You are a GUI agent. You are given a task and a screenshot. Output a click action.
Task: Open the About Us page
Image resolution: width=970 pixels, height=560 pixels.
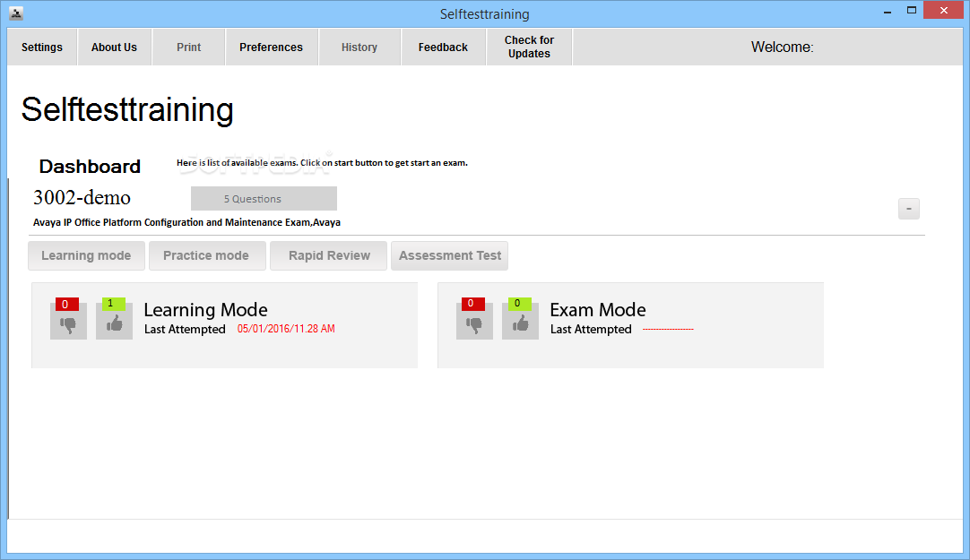tap(115, 47)
